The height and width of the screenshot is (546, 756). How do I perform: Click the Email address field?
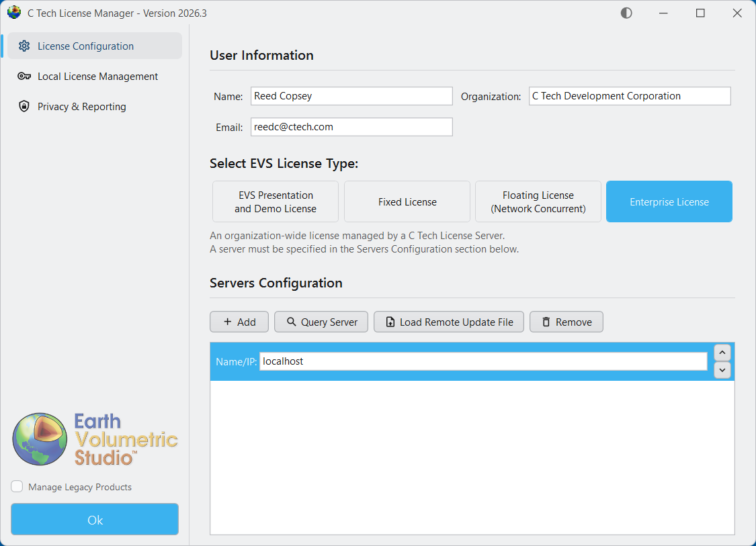tap(351, 126)
